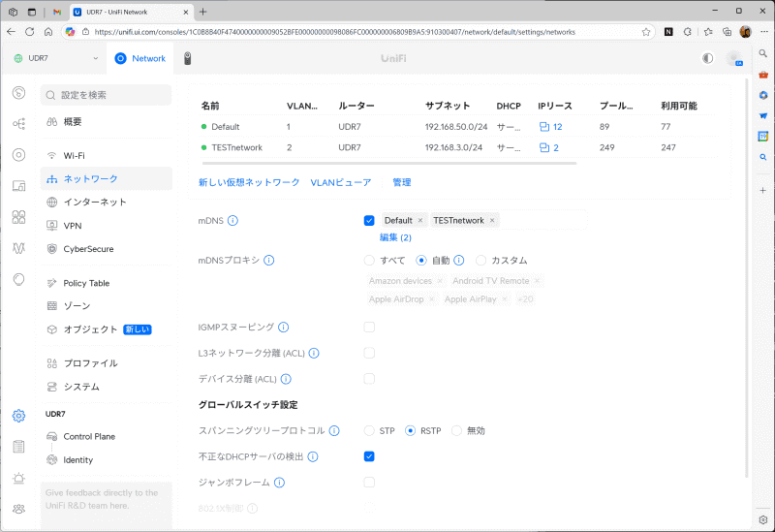Click the browser refresh icon
The height and width of the screenshot is (532, 775).
[30, 32]
